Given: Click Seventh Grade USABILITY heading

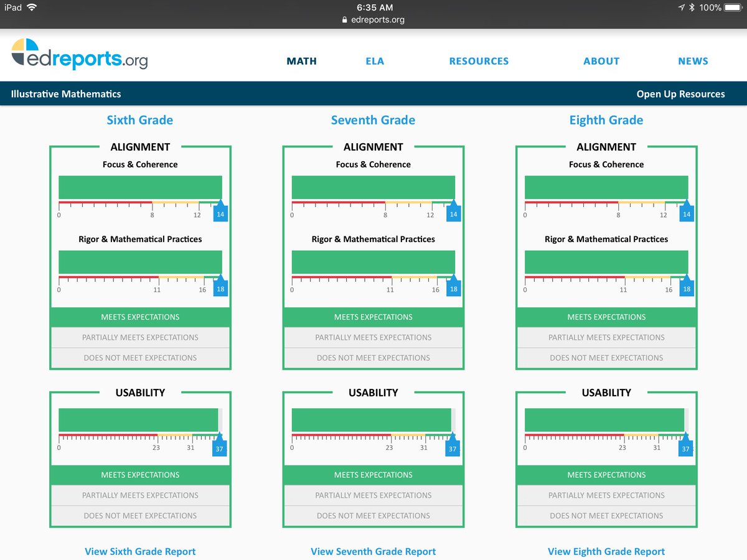Looking at the screenshot, I should (373, 393).
